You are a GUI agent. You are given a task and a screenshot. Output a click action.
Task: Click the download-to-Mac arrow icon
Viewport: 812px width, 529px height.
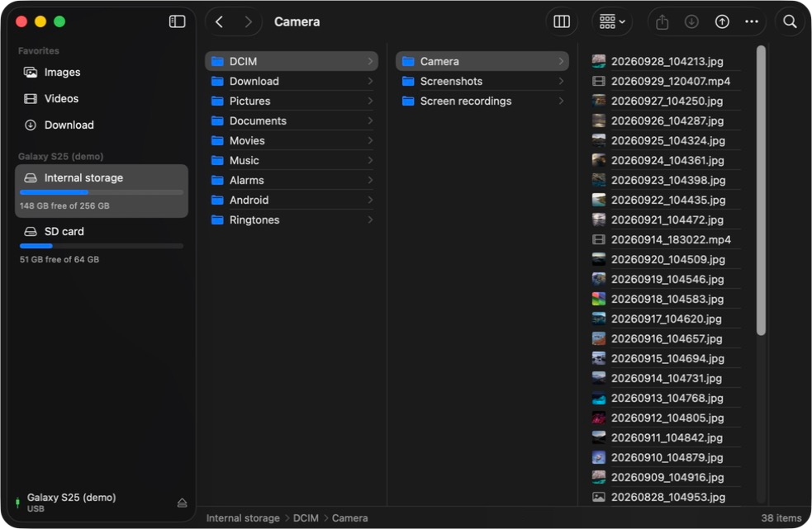point(691,21)
